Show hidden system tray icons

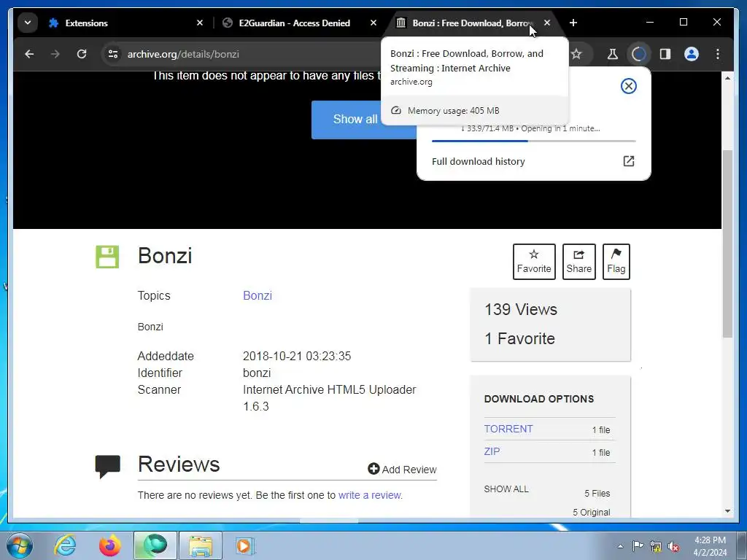620,546
